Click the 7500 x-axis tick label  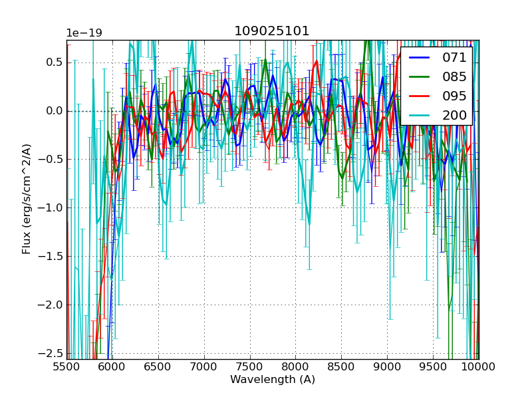click(x=250, y=366)
